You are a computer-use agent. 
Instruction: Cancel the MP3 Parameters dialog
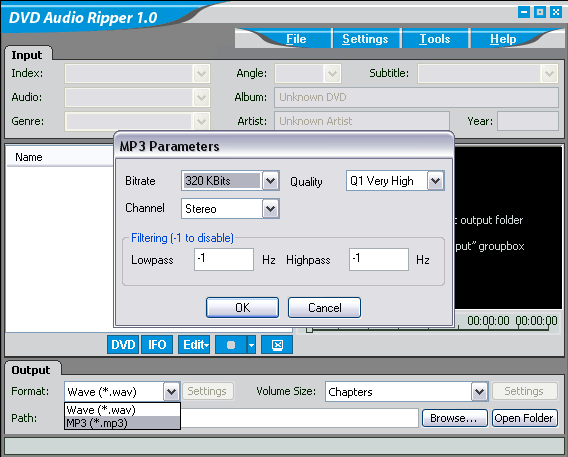(324, 307)
